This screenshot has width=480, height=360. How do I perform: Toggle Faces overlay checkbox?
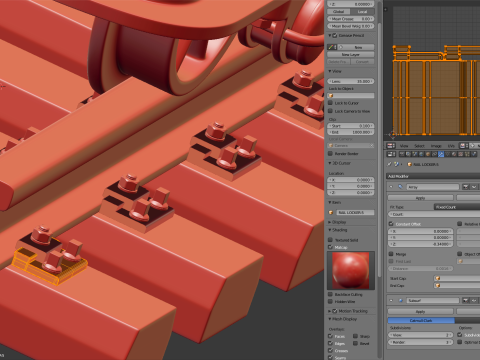click(330, 336)
